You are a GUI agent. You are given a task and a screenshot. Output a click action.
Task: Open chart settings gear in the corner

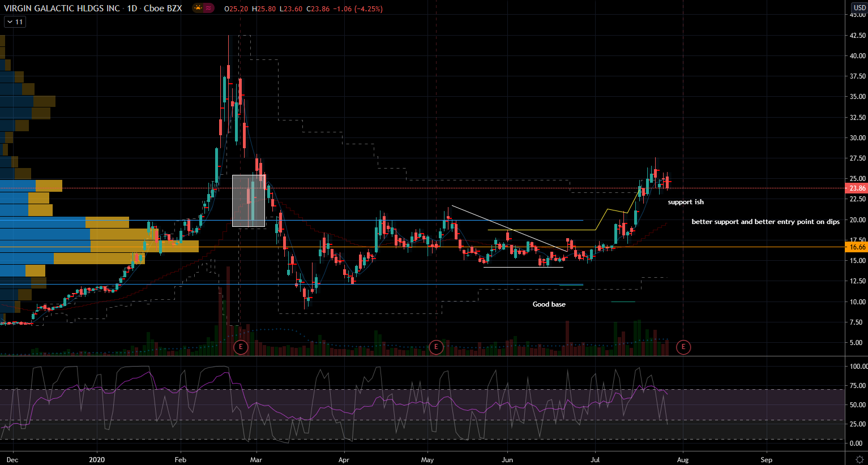coord(860,459)
